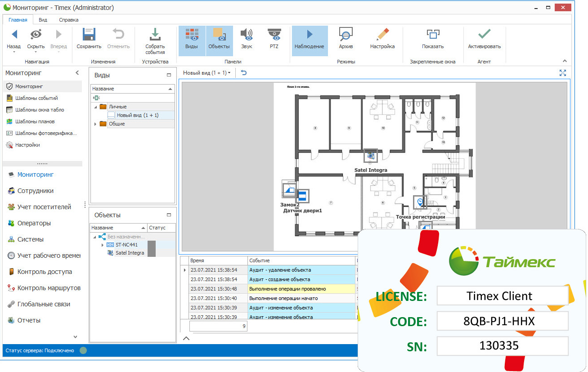588x372 pixels.
Task: Expand the ST-NC441 object node
Action: tap(103, 245)
